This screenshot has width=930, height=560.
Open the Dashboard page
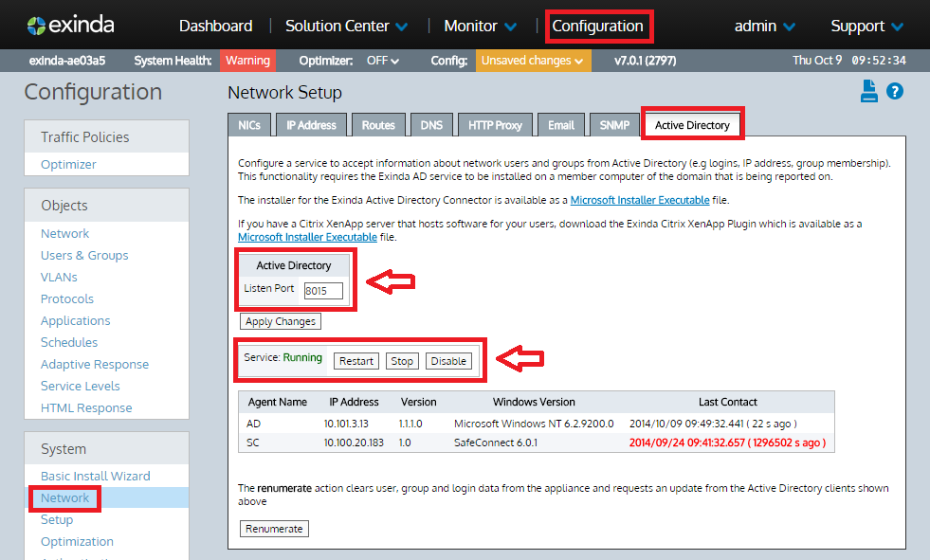[x=215, y=27]
